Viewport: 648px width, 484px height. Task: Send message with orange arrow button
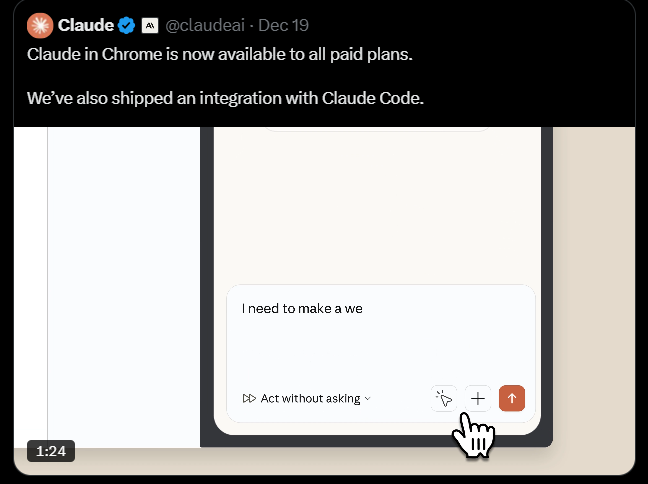(511, 398)
